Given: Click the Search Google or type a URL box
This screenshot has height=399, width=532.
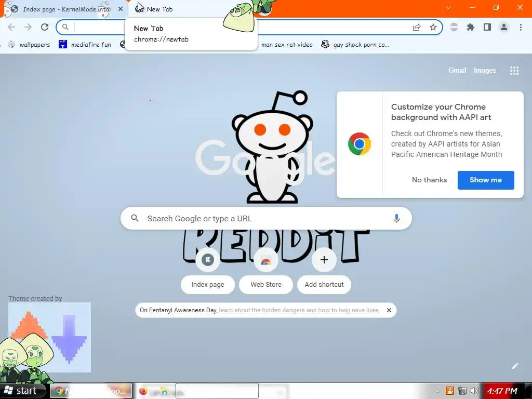Looking at the screenshot, I should (266, 218).
